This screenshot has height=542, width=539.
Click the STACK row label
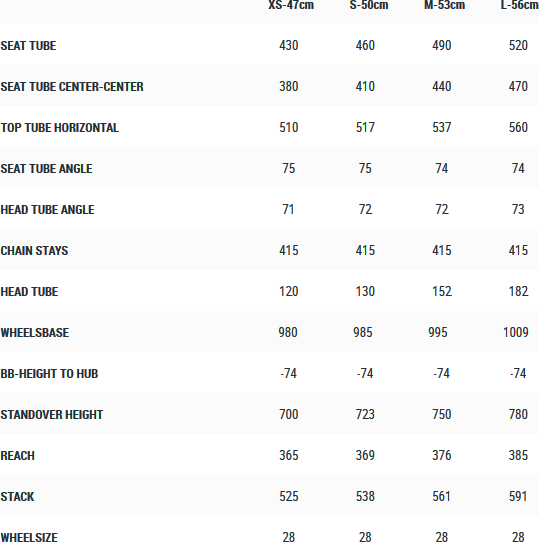click(17, 497)
